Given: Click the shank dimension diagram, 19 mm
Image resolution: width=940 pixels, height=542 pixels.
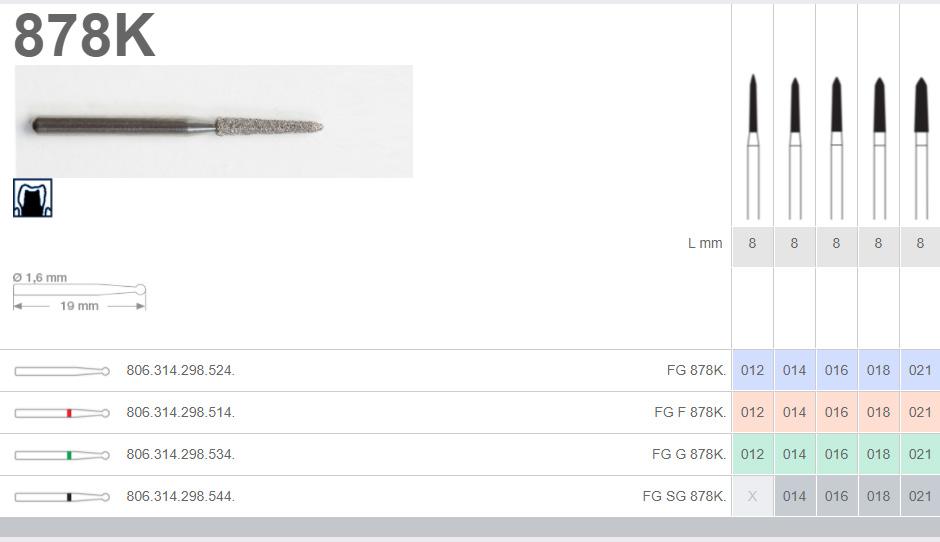Looking at the screenshot, I should pyautogui.click(x=79, y=293).
